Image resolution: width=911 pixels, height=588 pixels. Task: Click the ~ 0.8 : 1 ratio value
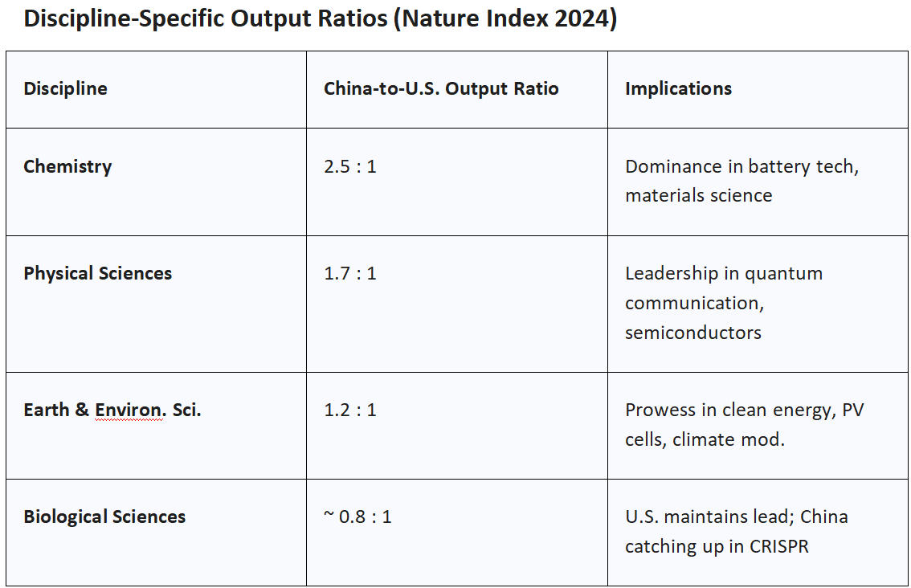(x=357, y=517)
